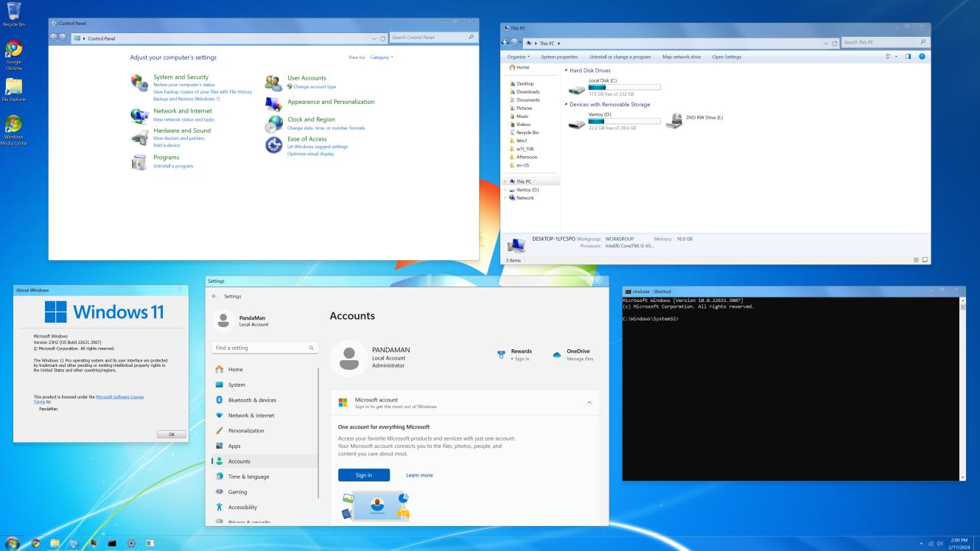Open the Organize menu

pyautogui.click(x=519, y=57)
